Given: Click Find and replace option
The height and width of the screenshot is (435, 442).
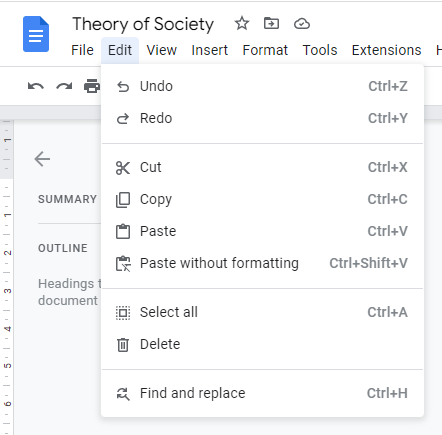Looking at the screenshot, I should tap(262, 393).
